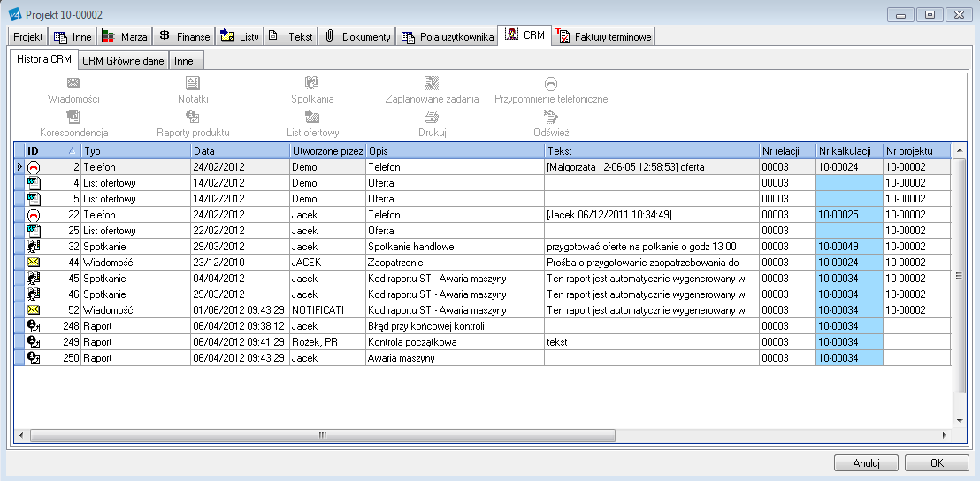Switch to the CRM Główne dane sub-tab

click(x=123, y=61)
